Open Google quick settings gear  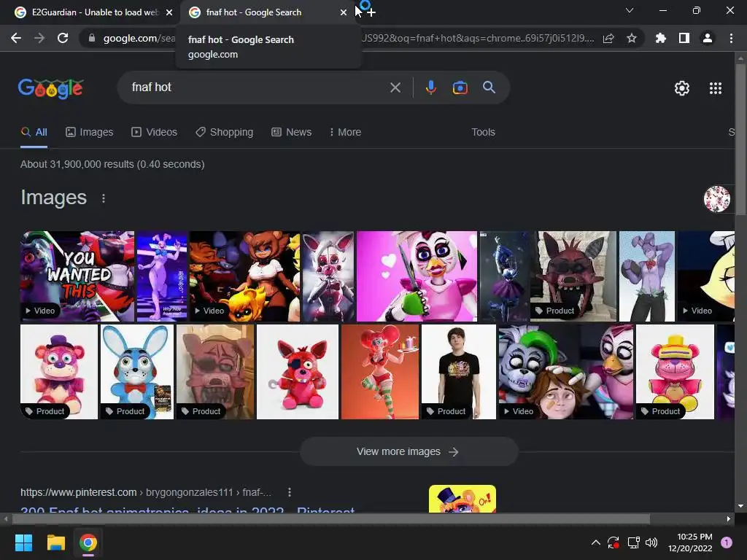point(682,88)
